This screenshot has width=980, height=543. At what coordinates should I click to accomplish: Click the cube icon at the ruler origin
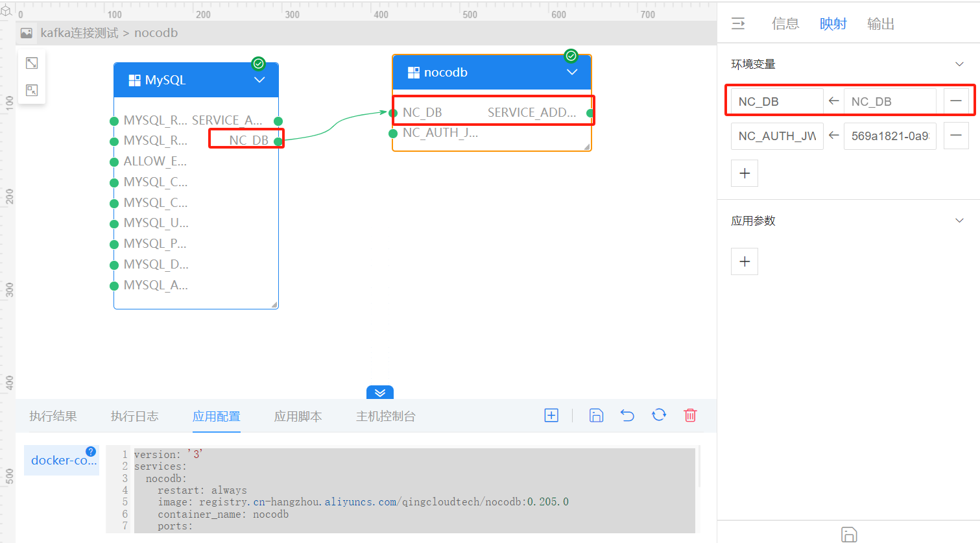6,11
